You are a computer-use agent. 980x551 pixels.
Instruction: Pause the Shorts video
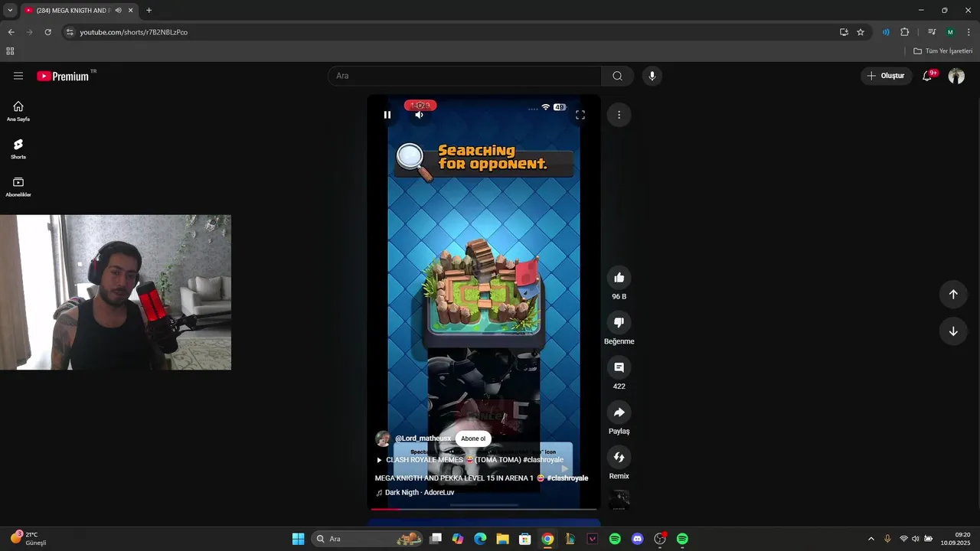tap(387, 115)
